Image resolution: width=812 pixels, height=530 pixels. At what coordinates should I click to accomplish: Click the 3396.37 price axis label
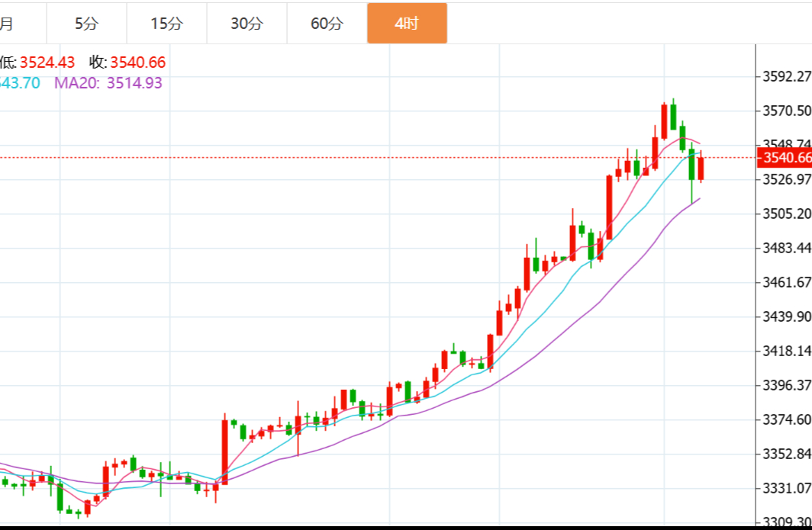[787, 385]
